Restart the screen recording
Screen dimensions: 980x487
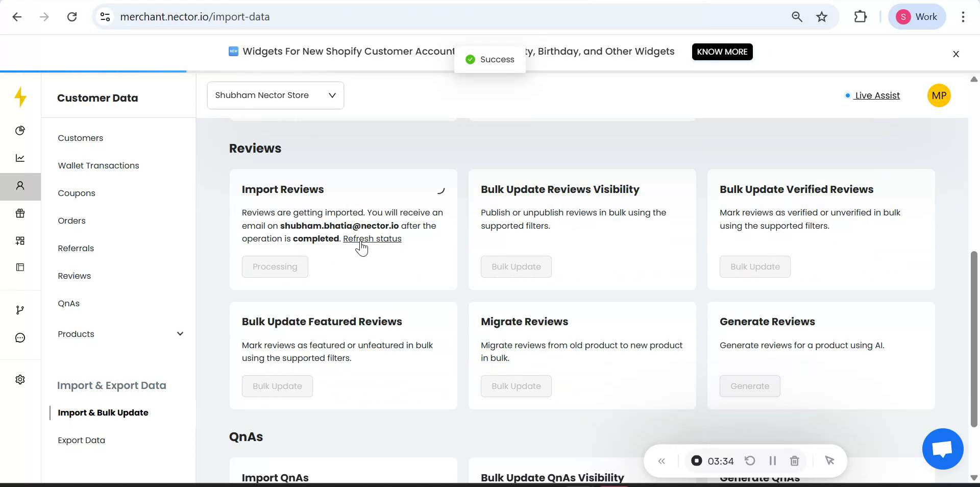[x=750, y=461]
